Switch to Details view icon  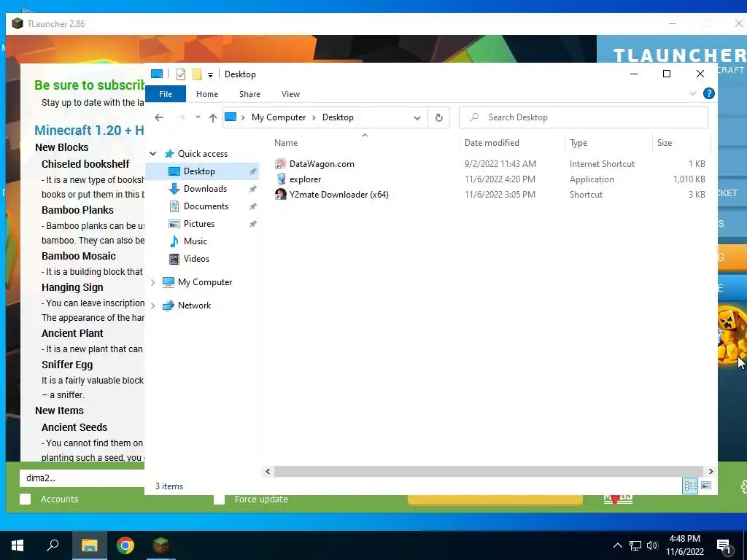coord(690,486)
